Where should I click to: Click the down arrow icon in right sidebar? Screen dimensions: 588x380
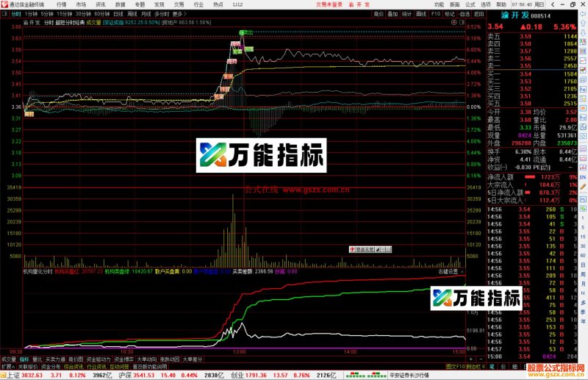click(583, 32)
